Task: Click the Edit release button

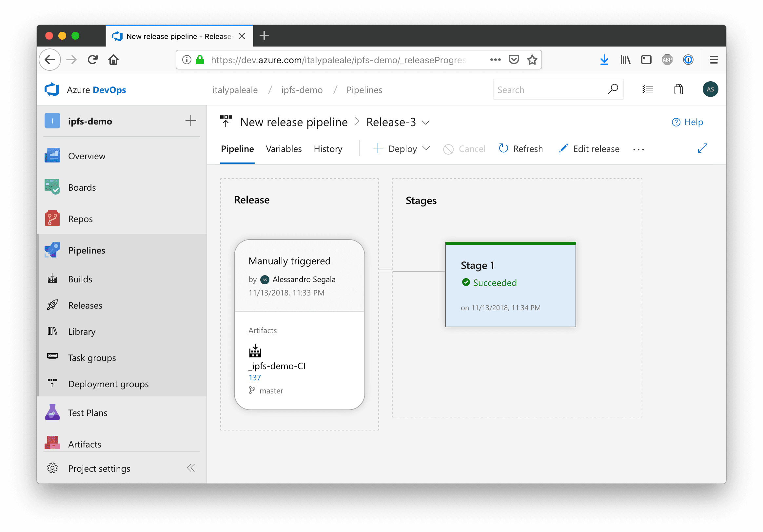Action: pyautogui.click(x=589, y=149)
